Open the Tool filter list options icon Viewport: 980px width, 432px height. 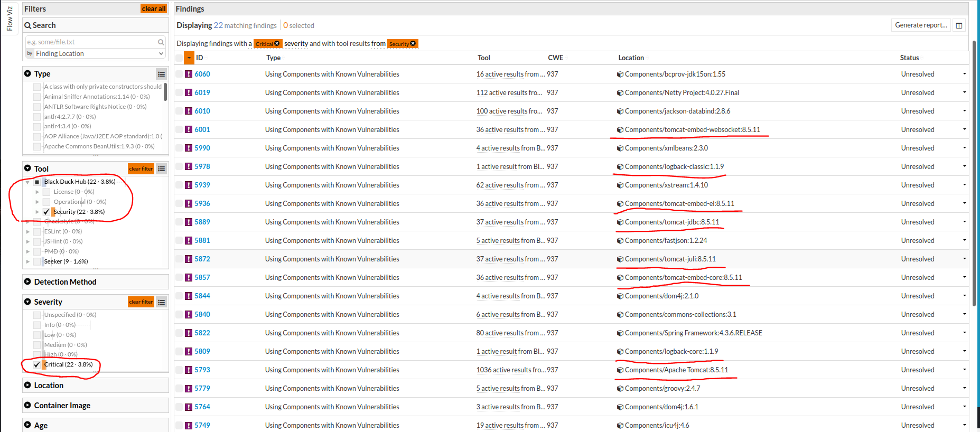coord(162,169)
